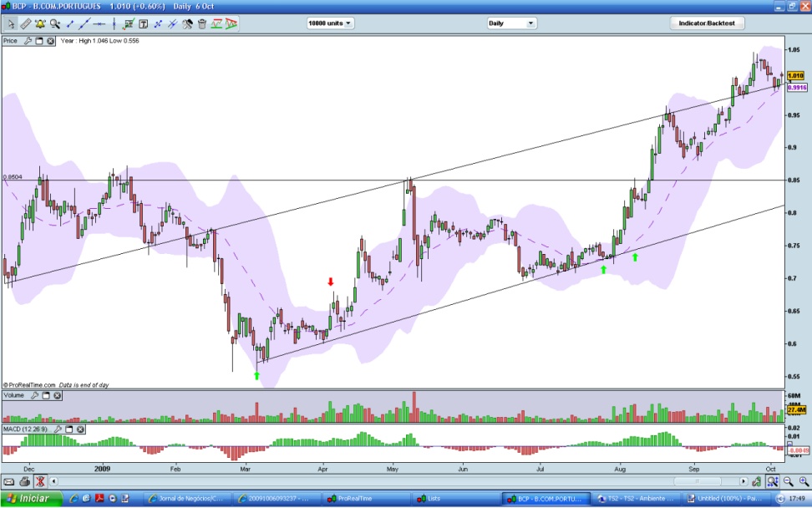Screen dimensions: 812x508
Task: Launch Adobe Reader from quick launch
Action: click(99, 499)
